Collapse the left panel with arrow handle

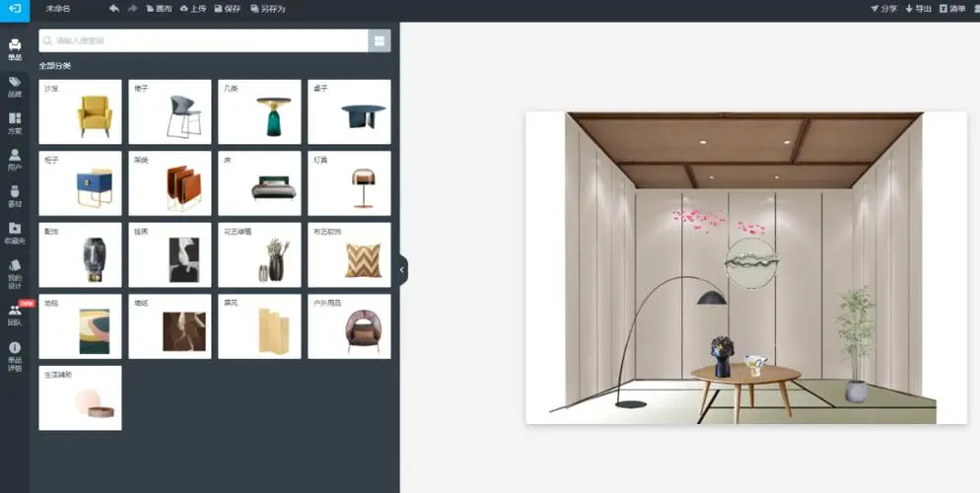point(402,269)
